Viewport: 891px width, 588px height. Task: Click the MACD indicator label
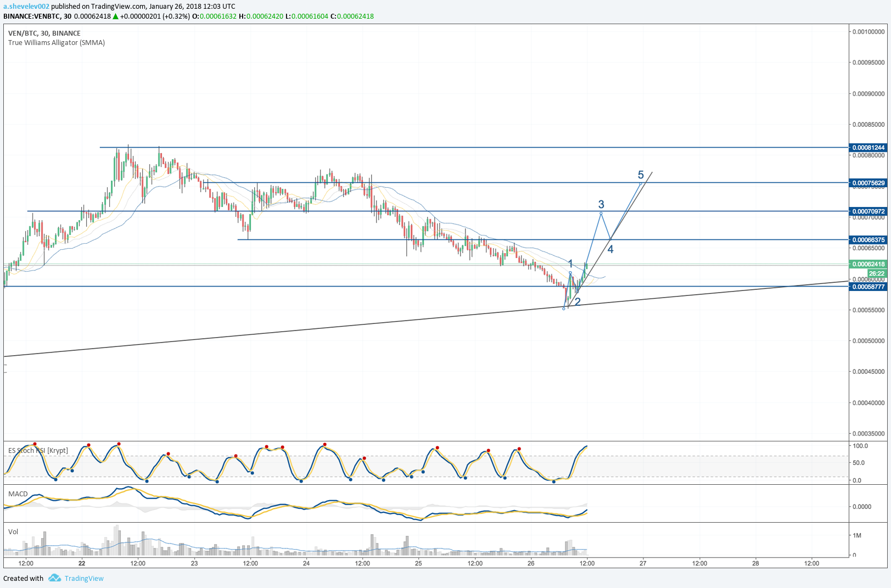pos(18,494)
